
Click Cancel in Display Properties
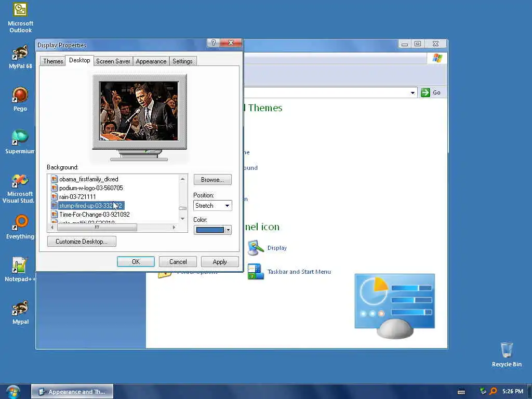tap(178, 262)
